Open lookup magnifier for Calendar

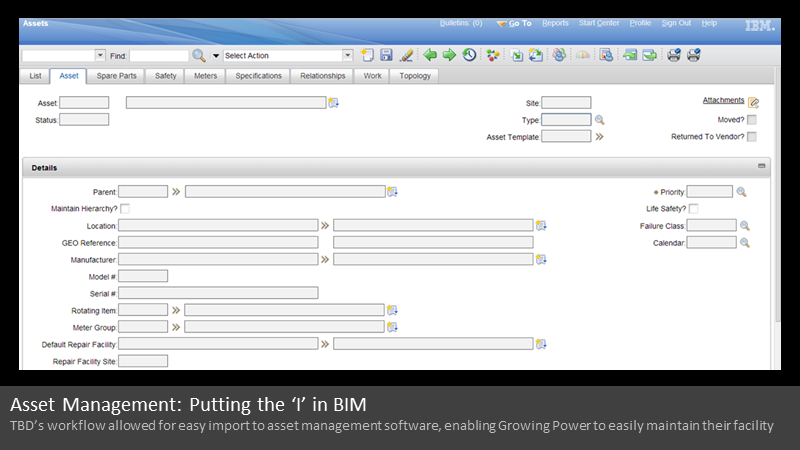point(745,243)
